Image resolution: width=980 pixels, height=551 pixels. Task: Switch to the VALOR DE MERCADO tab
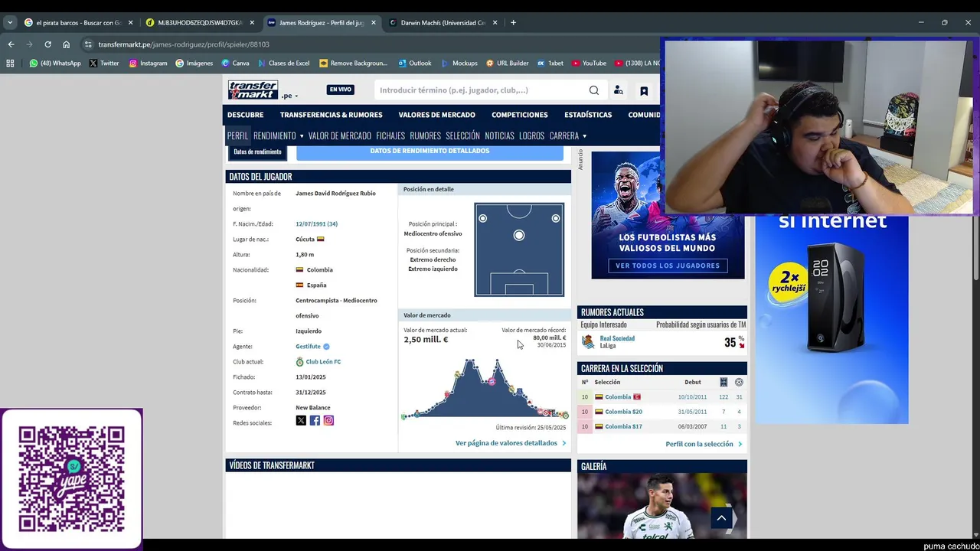tap(340, 135)
